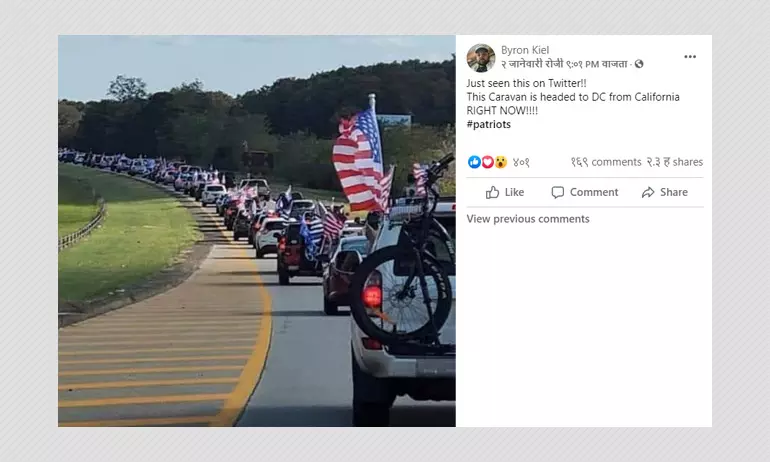This screenshot has height=462, width=770.
Task: Expand View previous comments
Action: pyautogui.click(x=528, y=219)
